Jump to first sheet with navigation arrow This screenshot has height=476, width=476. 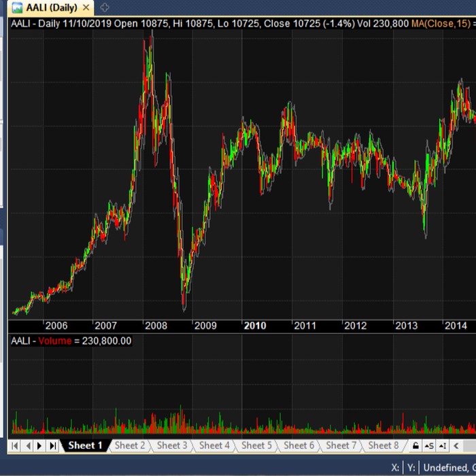coord(16,446)
